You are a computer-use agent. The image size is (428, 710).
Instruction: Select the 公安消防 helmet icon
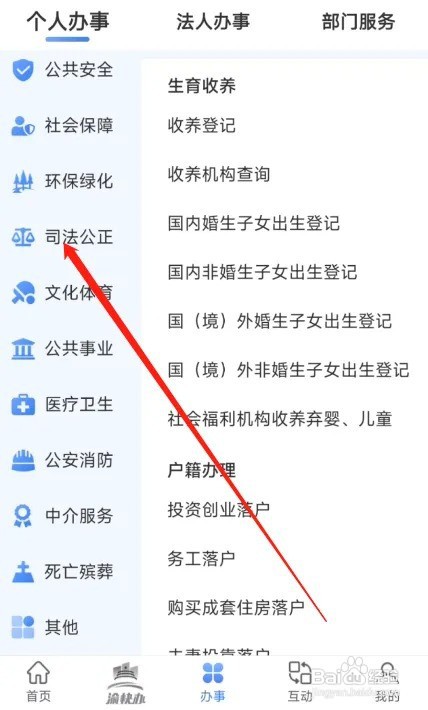coord(23,461)
